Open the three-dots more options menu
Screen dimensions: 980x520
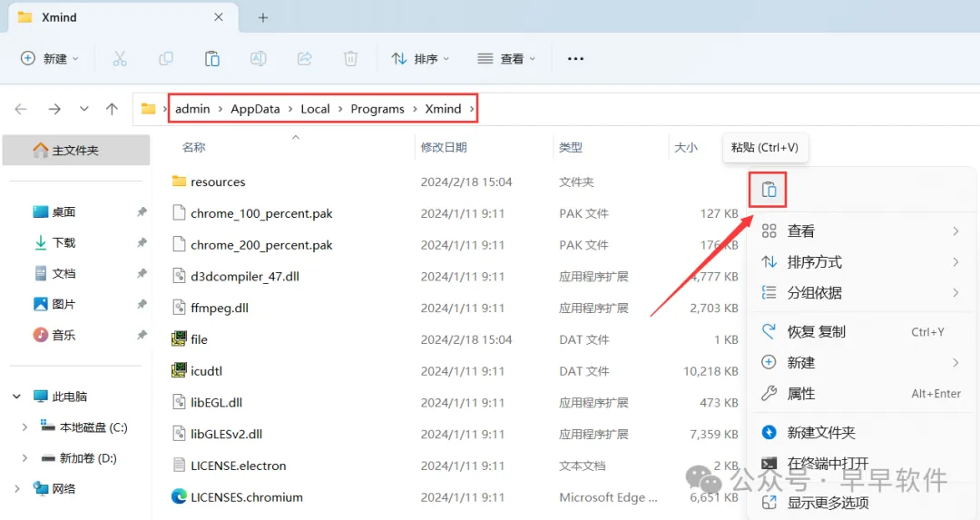click(575, 59)
